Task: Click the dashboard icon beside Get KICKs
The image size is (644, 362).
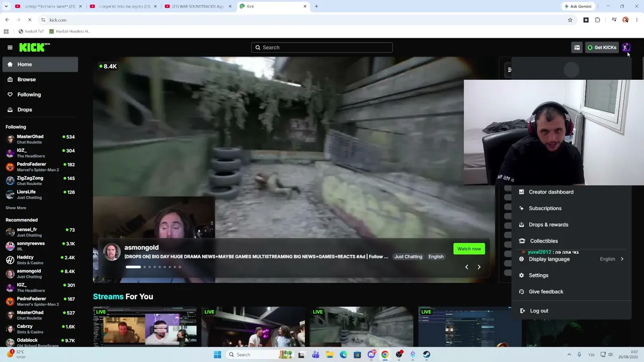Action: (577, 48)
